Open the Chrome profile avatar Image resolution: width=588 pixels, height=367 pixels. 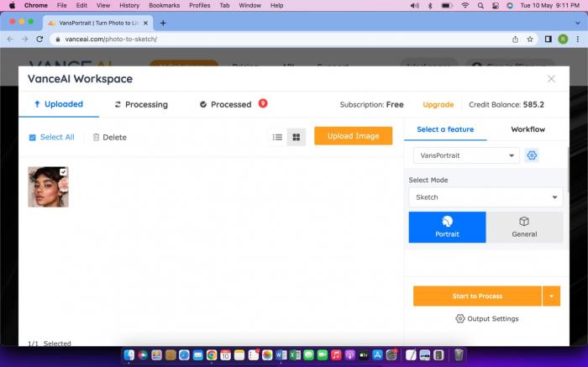click(563, 39)
